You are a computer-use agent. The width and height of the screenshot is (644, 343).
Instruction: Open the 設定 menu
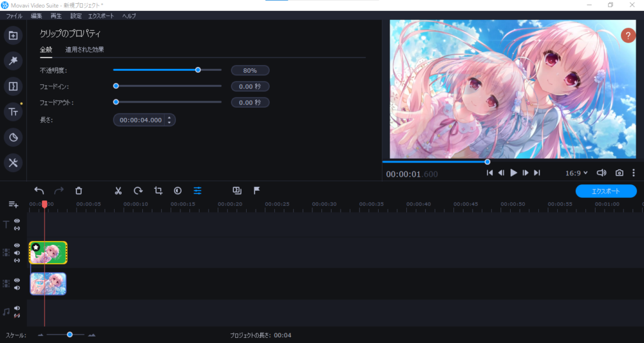point(76,15)
